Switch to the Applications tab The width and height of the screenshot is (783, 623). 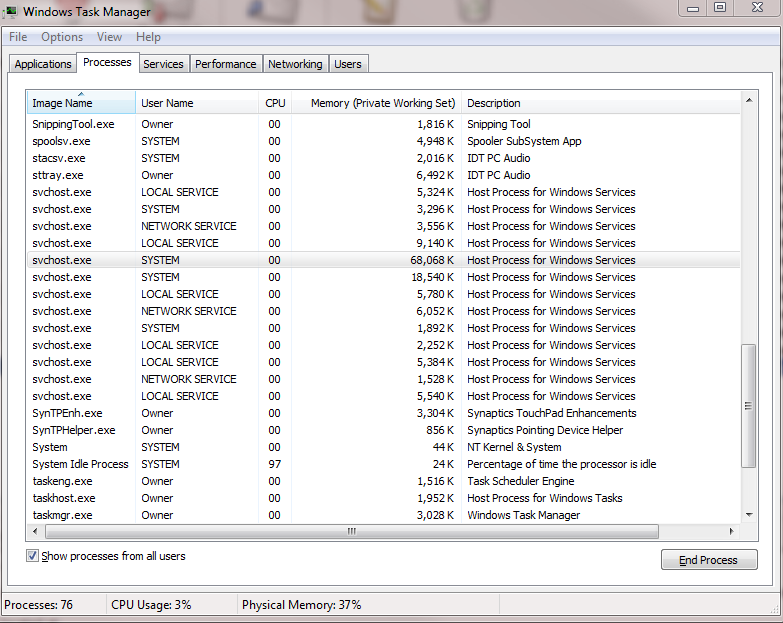(x=43, y=64)
